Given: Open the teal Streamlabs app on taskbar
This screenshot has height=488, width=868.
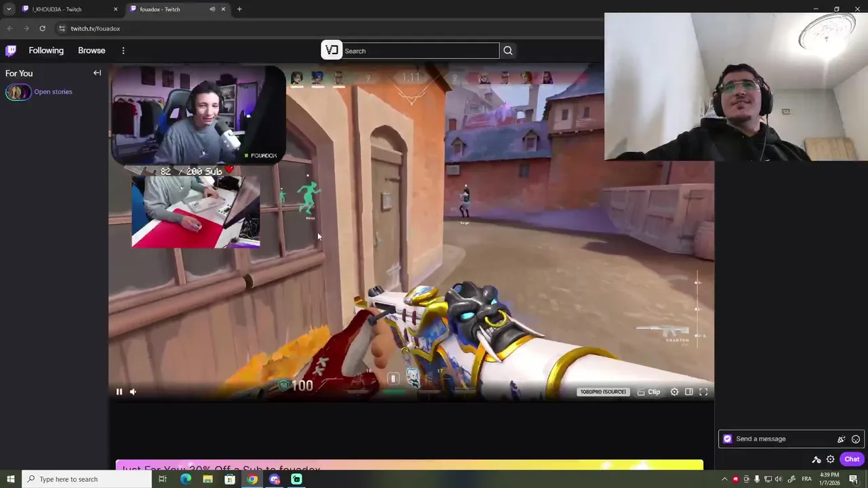Looking at the screenshot, I should point(296,479).
